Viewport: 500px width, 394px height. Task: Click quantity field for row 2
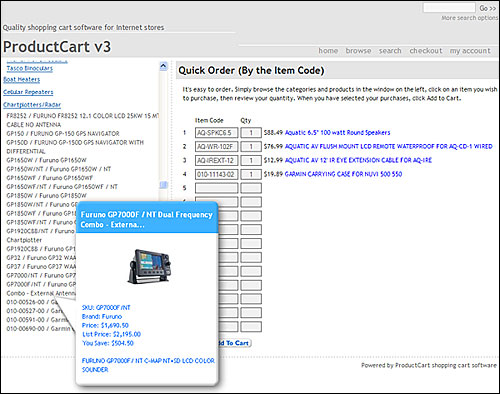(251, 147)
